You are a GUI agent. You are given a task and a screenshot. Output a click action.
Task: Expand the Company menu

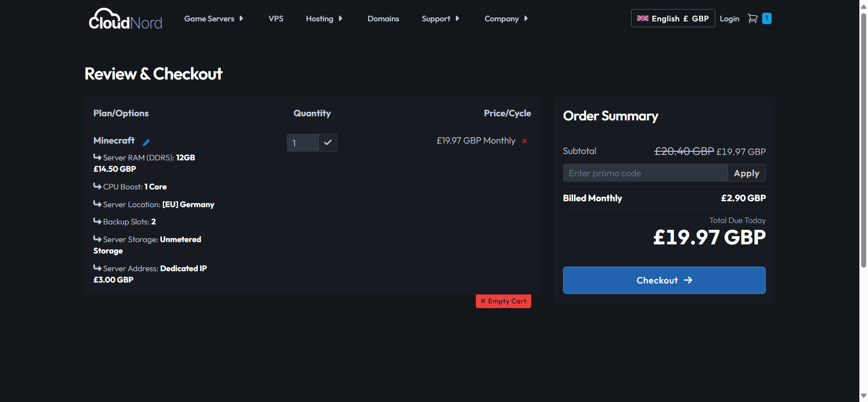[506, 19]
